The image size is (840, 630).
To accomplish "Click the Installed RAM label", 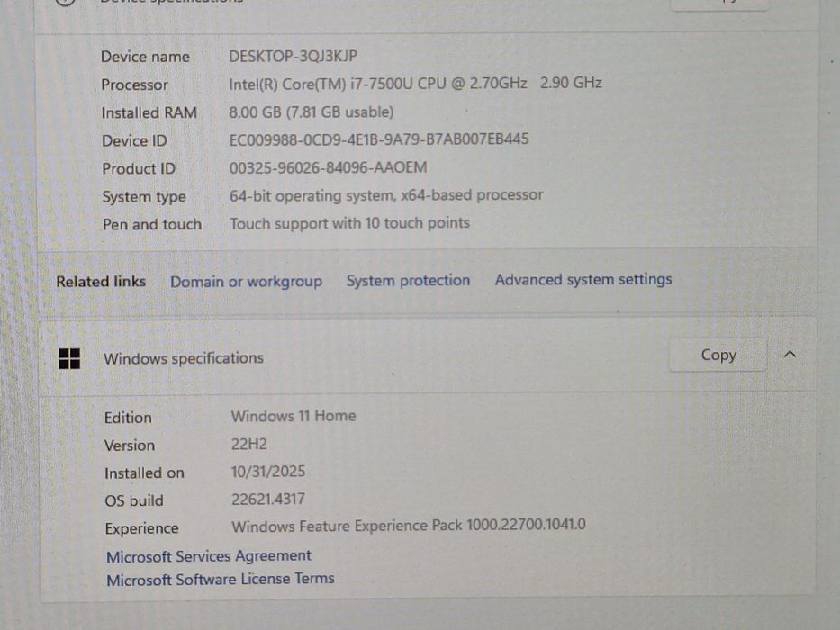I will [149, 112].
